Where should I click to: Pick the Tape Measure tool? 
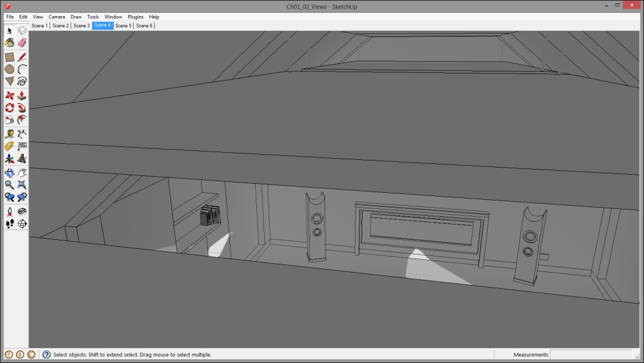(10, 134)
